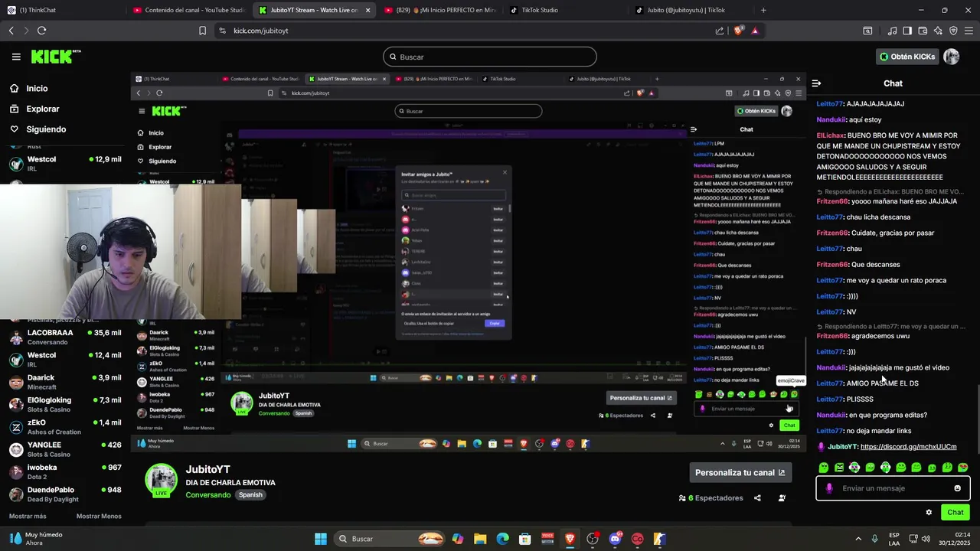980x551 pixels.
Task: Collapse the chat panel arrow icon
Action: coord(816,83)
